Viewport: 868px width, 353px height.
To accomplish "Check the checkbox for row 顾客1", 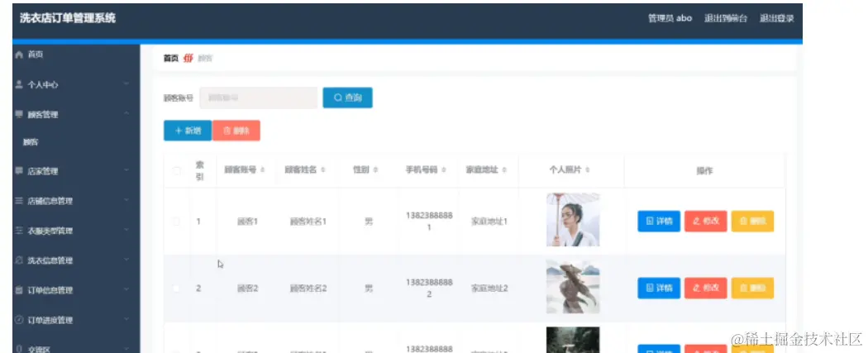I will point(177,222).
